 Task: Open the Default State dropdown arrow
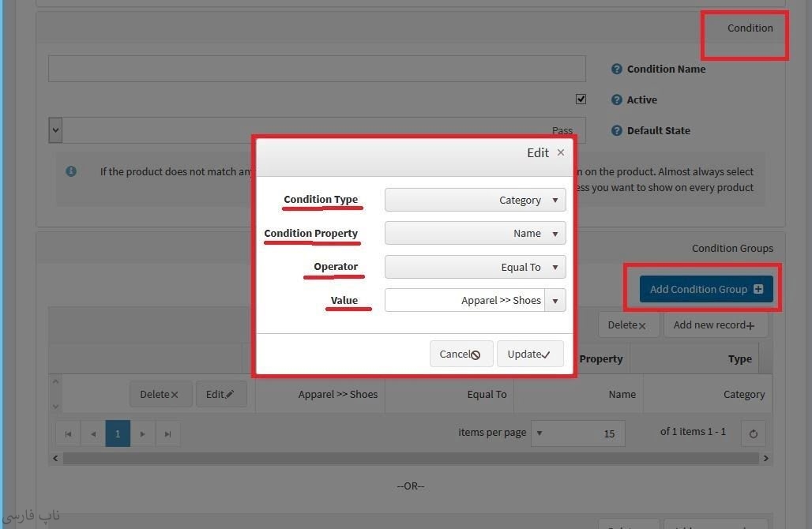pyautogui.click(x=55, y=130)
